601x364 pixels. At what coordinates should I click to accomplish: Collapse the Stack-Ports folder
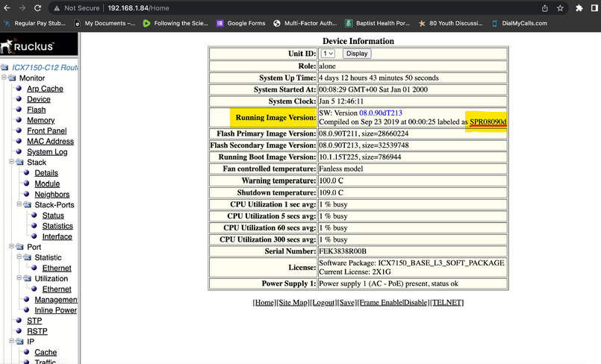(x=20, y=204)
